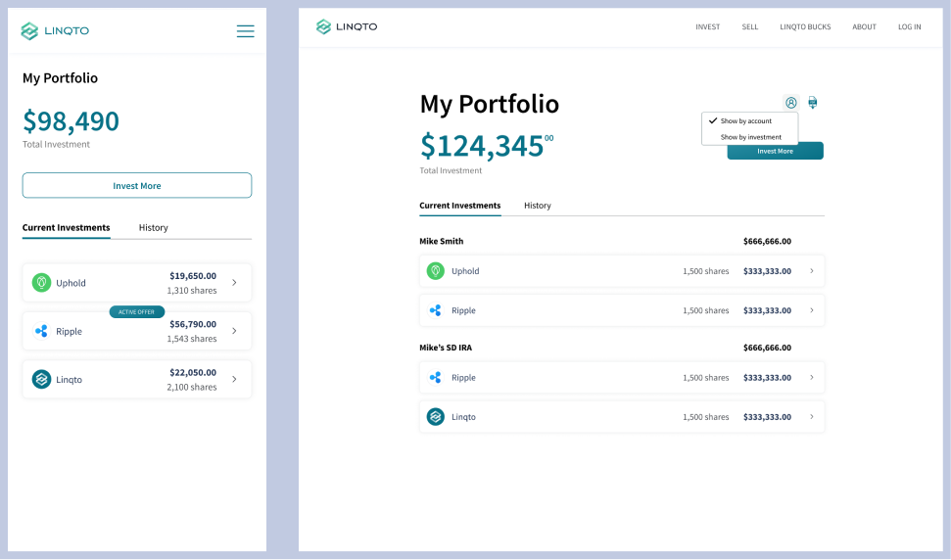Select desktop Current Investments tab
951x560 pixels.
point(459,206)
